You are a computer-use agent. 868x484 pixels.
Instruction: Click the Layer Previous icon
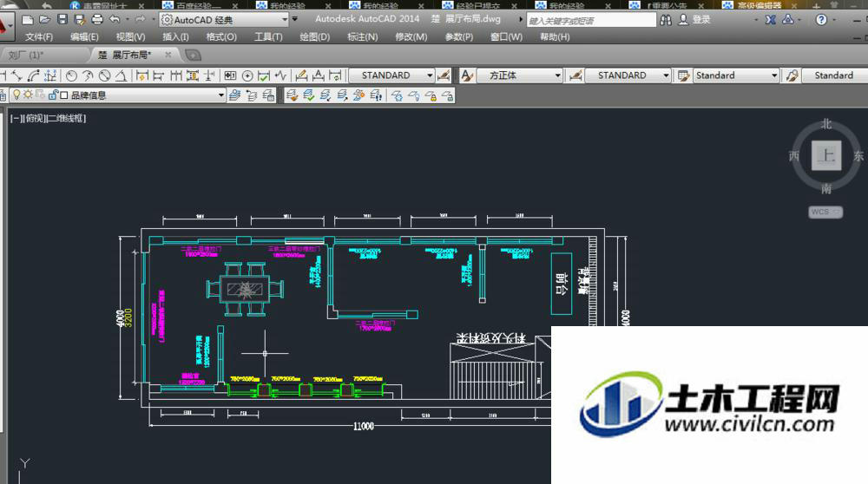click(x=252, y=95)
